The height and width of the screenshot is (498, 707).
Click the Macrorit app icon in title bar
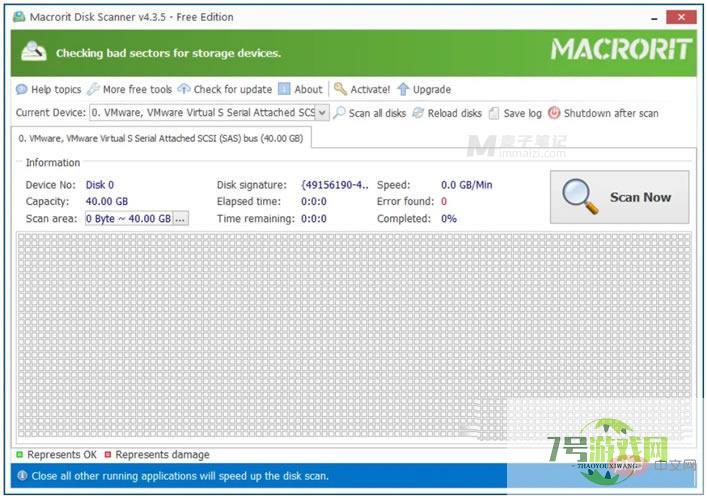[x=19, y=17]
